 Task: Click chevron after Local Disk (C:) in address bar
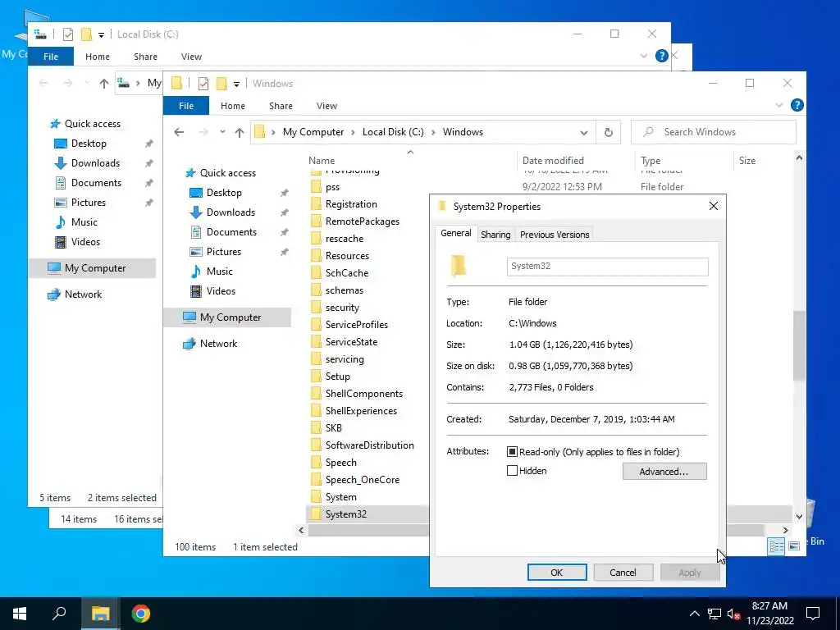(433, 132)
